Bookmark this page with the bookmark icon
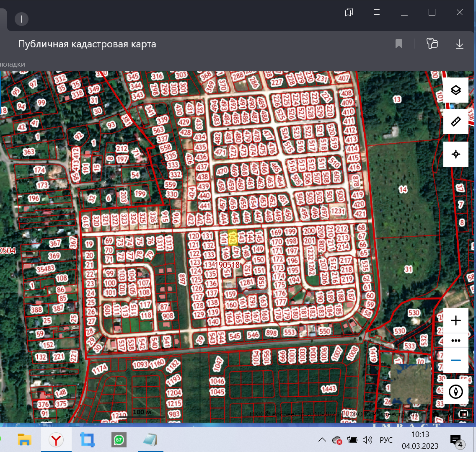This screenshot has width=476, height=452. [x=399, y=44]
